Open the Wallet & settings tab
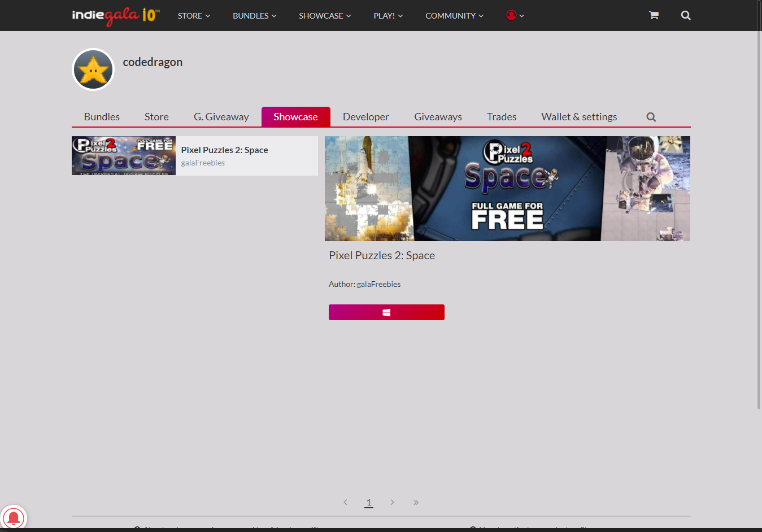Screen dimensions: 762x532 coord(579,117)
